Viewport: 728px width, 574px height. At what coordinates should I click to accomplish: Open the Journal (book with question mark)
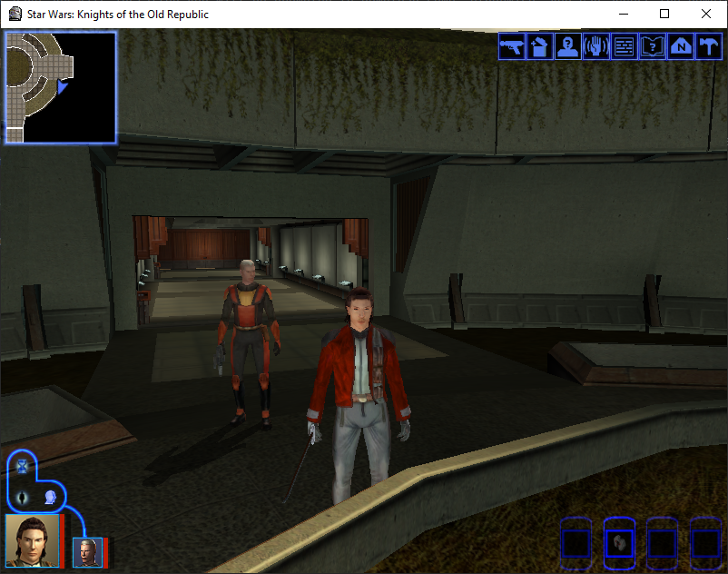pos(653,46)
